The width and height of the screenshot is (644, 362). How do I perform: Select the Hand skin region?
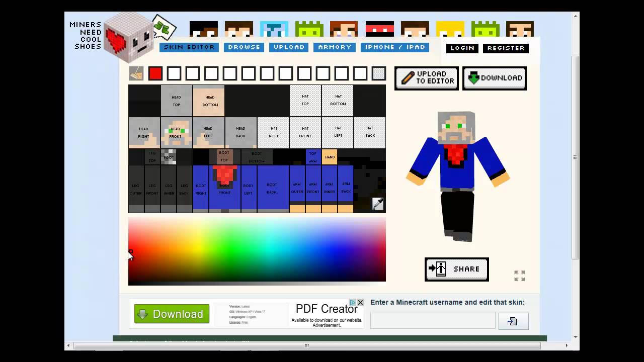click(x=330, y=157)
